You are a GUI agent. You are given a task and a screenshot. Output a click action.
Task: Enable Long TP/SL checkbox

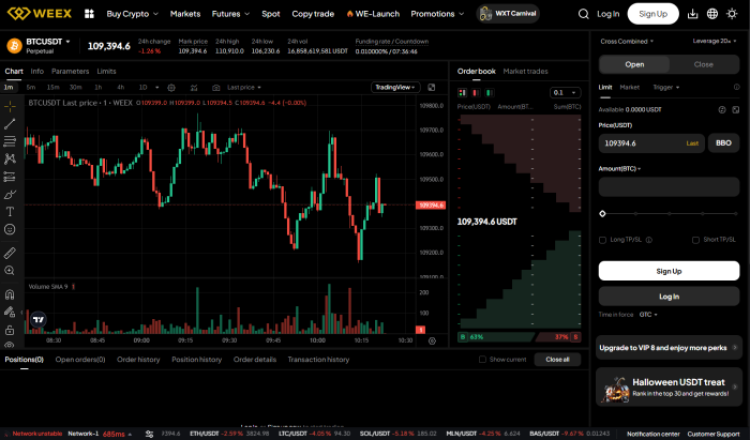point(603,240)
